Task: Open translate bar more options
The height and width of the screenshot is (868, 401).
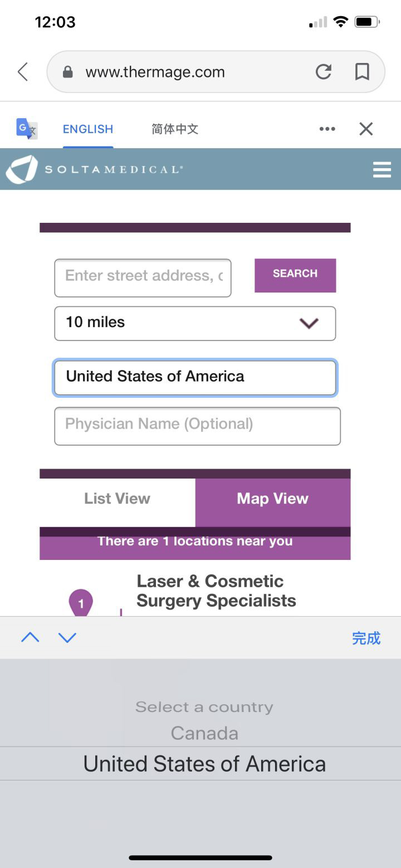Action: point(327,129)
